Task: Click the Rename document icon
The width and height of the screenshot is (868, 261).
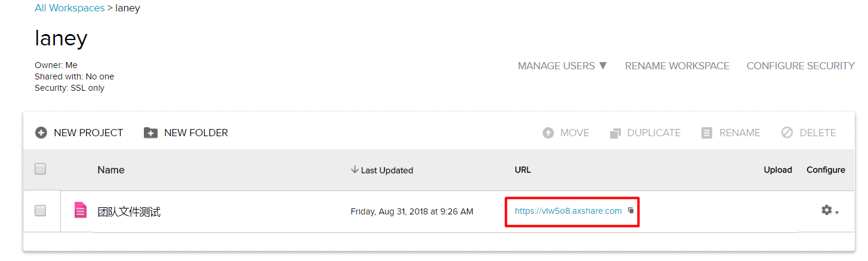Action: pyautogui.click(x=707, y=133)
